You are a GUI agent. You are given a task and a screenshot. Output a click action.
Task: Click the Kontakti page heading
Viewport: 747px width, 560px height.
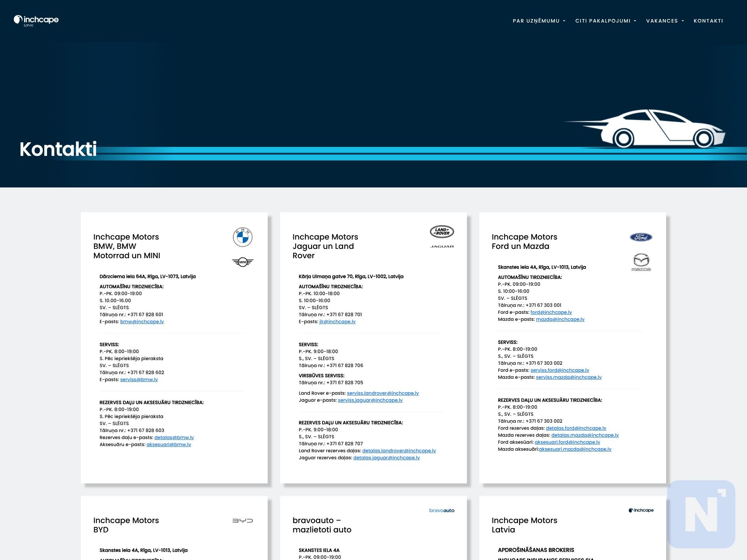point(58,149)
